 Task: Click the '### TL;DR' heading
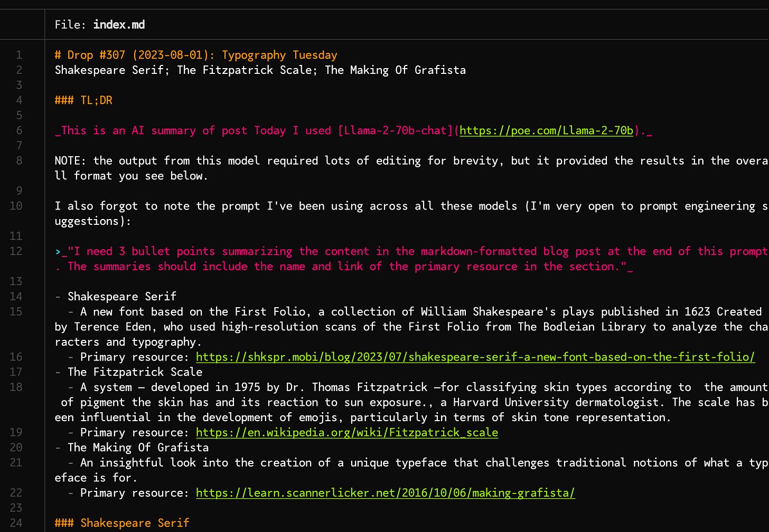[x=83, y=100]
